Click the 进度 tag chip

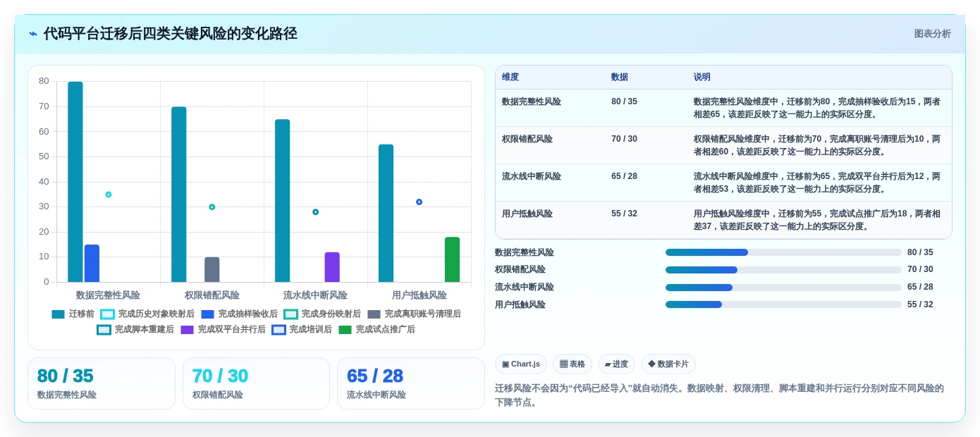616,364
